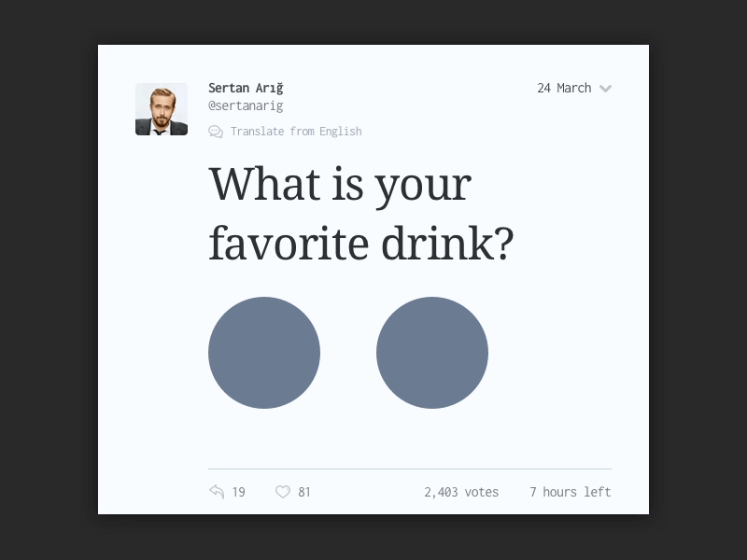The width and height of the screenshot is (747, 560).
Task: Select the question text What is your favorite drink
Action: pyautogui.click(x=360, y=213)
